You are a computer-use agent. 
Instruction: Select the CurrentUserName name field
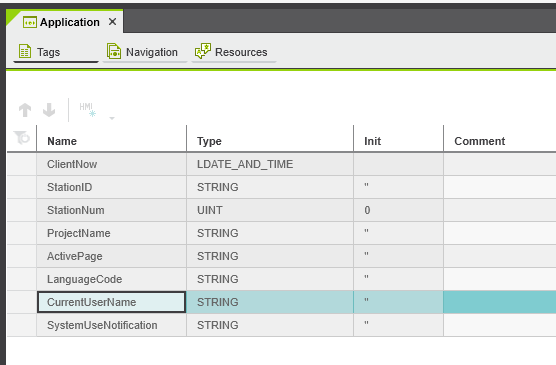tap(111, 302)
